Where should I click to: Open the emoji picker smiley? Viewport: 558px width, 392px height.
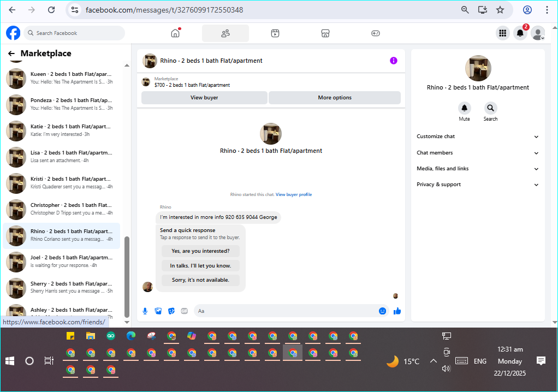382,311
